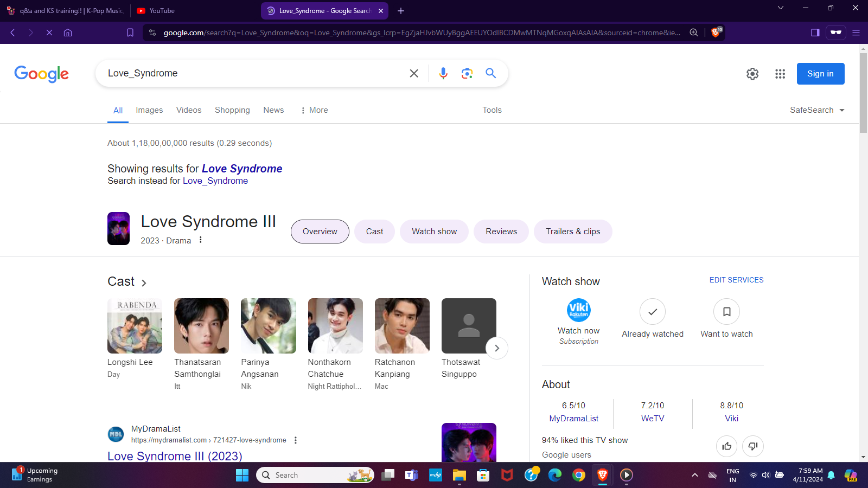Viewport: 868px width, 488px height.
Task: Click the Sign in button
Action: (x=820, y=74)
